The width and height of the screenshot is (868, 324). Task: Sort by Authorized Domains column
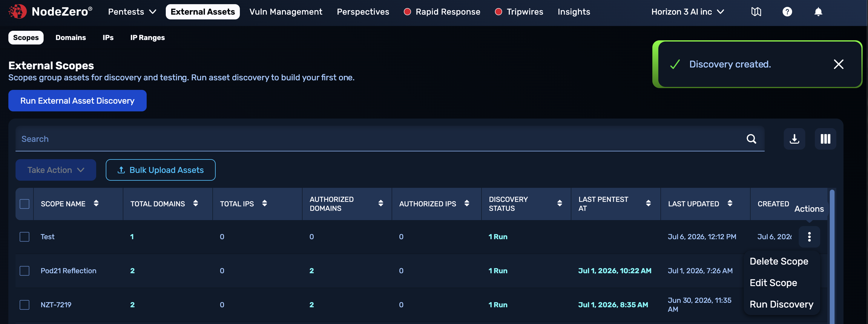[x=381, y=203]
